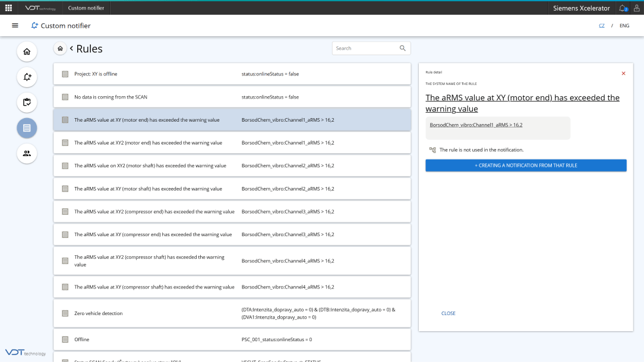This screenshot has height=362, width=644.
Task: Open the clipboard checklist sidebar icon
Action: point(27,103)
